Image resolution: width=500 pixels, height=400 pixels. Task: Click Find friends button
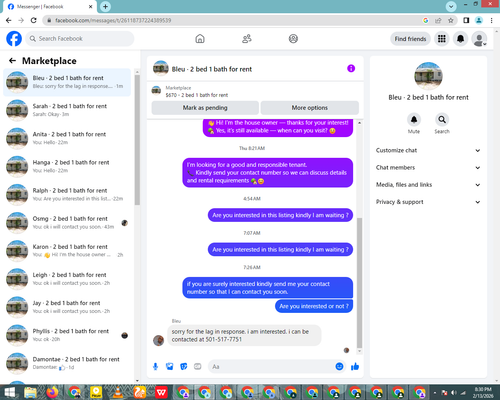click(410, 39)
